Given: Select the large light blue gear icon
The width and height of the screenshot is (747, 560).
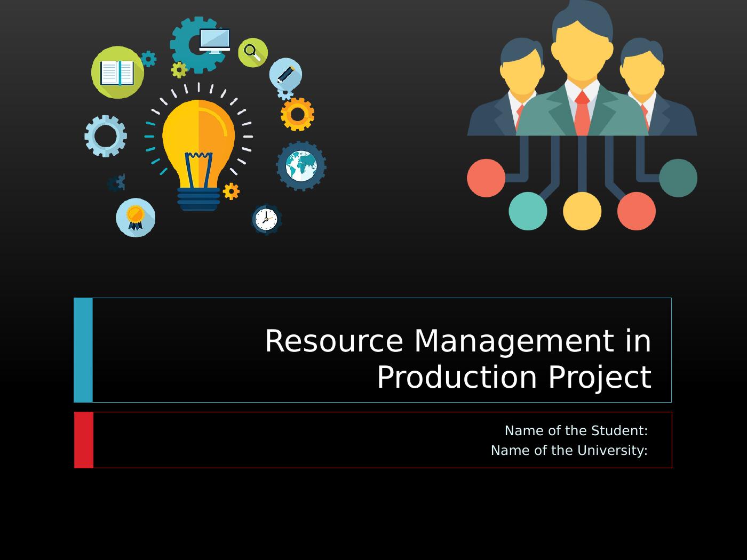Looking at the screenshot, I should [x=106, y=136].
